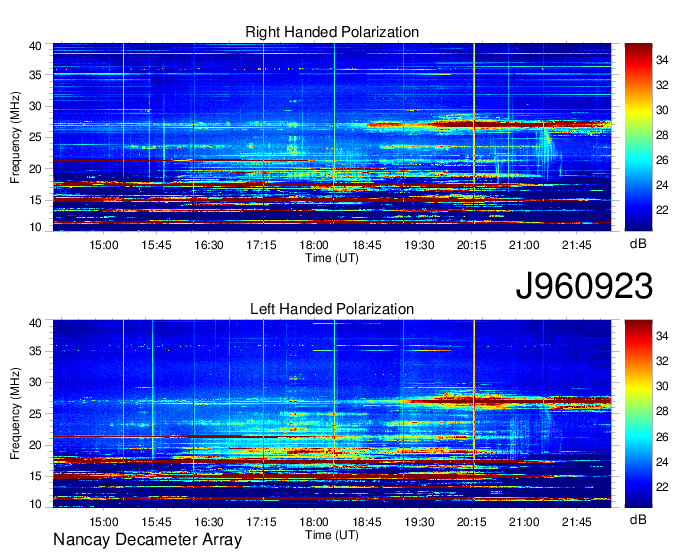The height and width of the screenshot is (552, 680).
Task: Click the "Nancay Decameter Array" caption
Action: point(147,540)
